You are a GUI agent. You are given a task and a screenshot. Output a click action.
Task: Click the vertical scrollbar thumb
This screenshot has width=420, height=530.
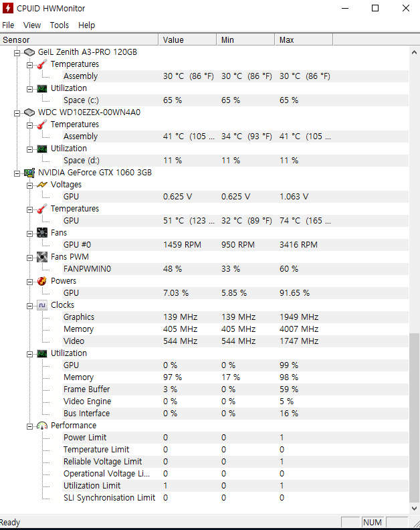pos(415,415)
